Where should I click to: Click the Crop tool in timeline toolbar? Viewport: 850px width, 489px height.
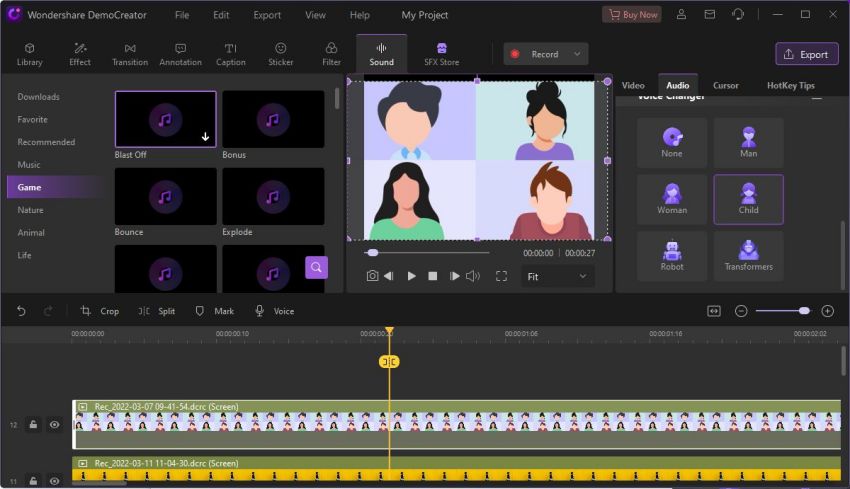[x=100, y=311]
